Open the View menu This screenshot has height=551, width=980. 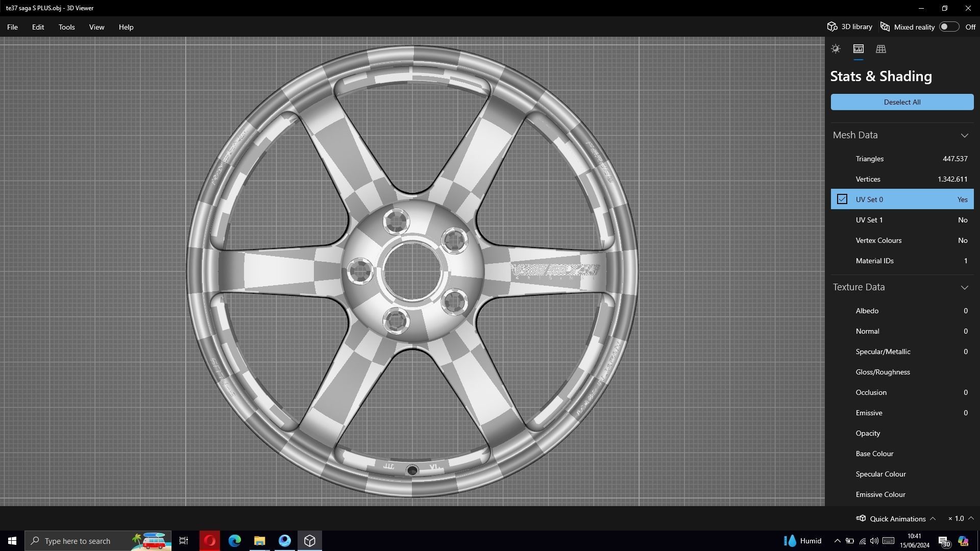[x=96, y=27]
